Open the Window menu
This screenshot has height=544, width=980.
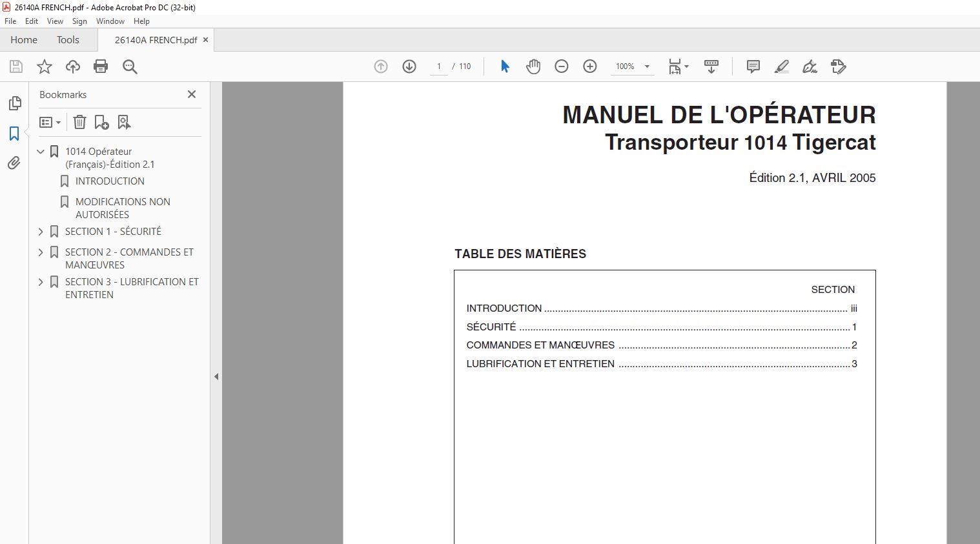click(x=110, y=21)
